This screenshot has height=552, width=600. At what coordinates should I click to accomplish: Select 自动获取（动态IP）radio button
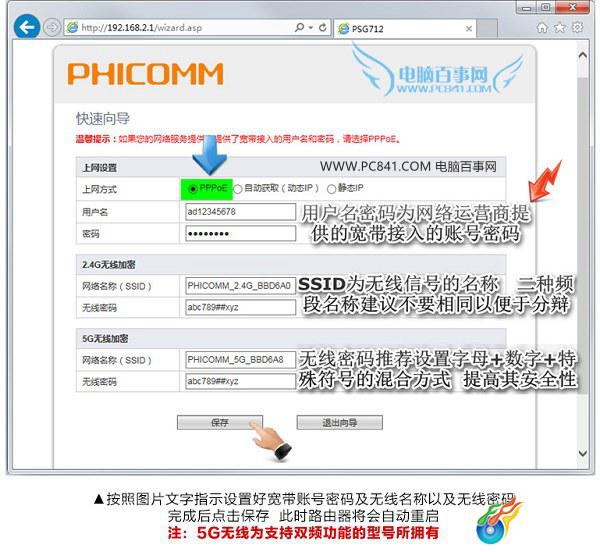(238, 189)
